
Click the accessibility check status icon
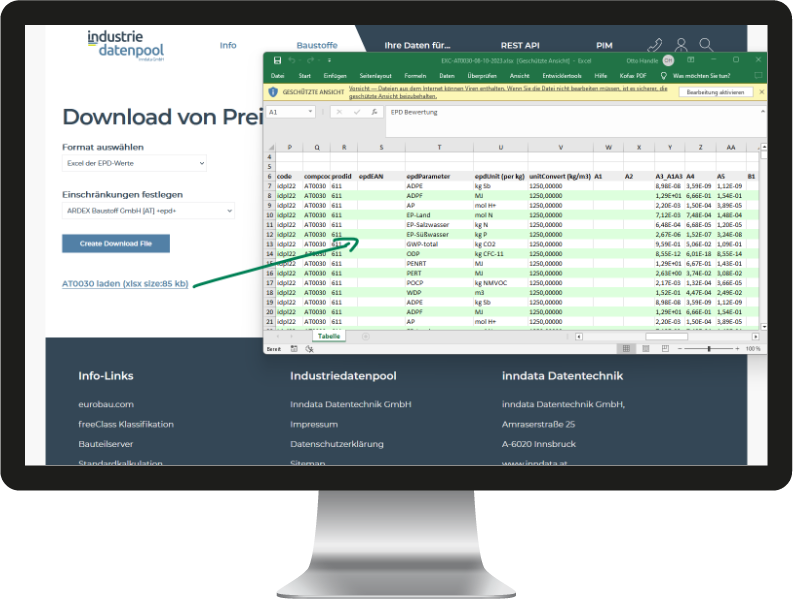pyautogui.click(x=310, y=349)
